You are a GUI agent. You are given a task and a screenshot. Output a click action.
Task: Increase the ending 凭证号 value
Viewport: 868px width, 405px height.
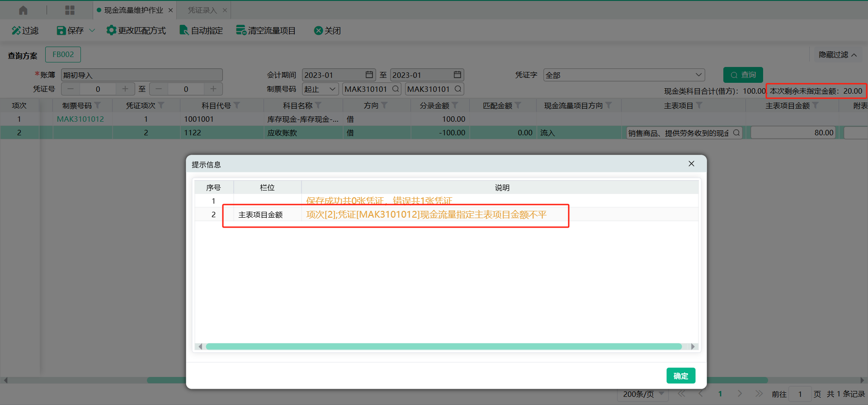(213, 89)
